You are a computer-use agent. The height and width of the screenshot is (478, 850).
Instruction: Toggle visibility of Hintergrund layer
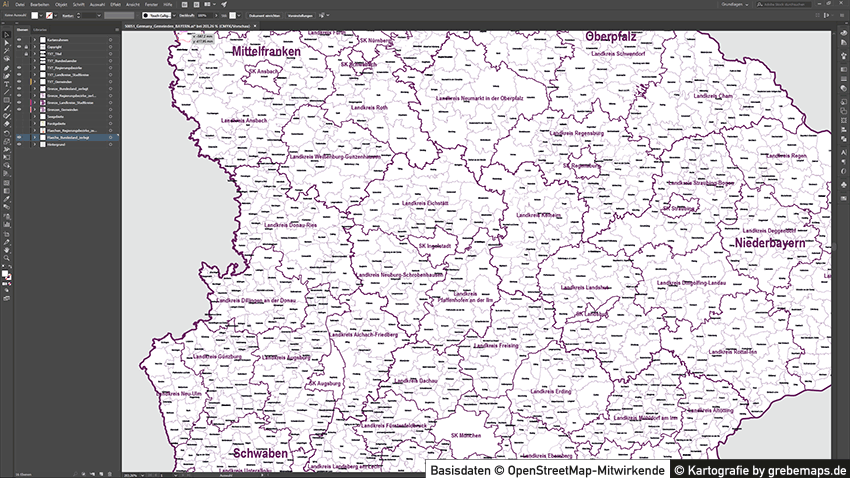pyautogui.click(x=19, y=144)
